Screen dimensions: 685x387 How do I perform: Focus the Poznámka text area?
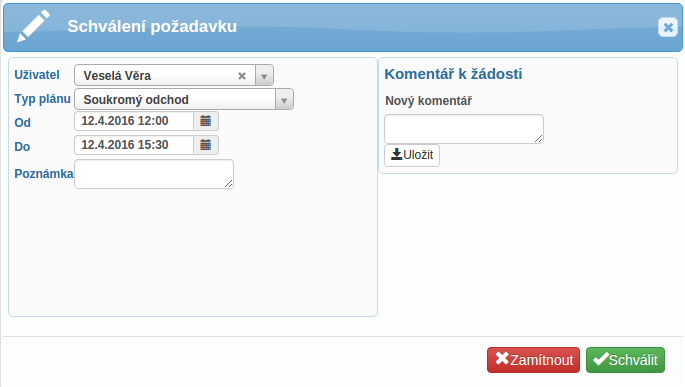click(x=154, y=174)
